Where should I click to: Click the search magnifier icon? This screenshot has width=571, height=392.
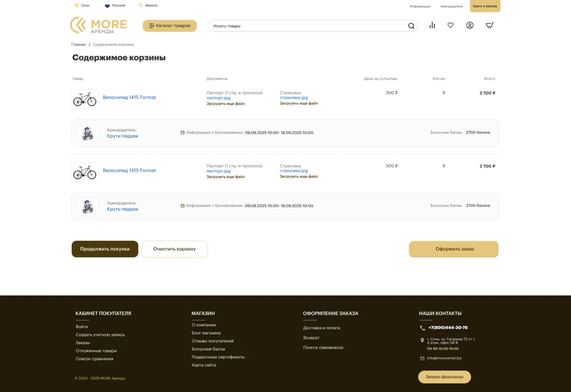point(411,26)
